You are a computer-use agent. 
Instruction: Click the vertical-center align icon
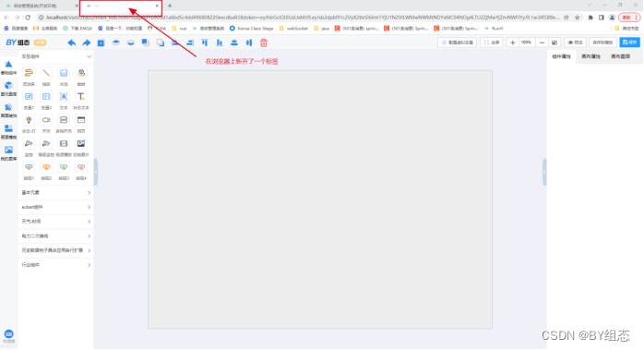[x=234, y=42]
